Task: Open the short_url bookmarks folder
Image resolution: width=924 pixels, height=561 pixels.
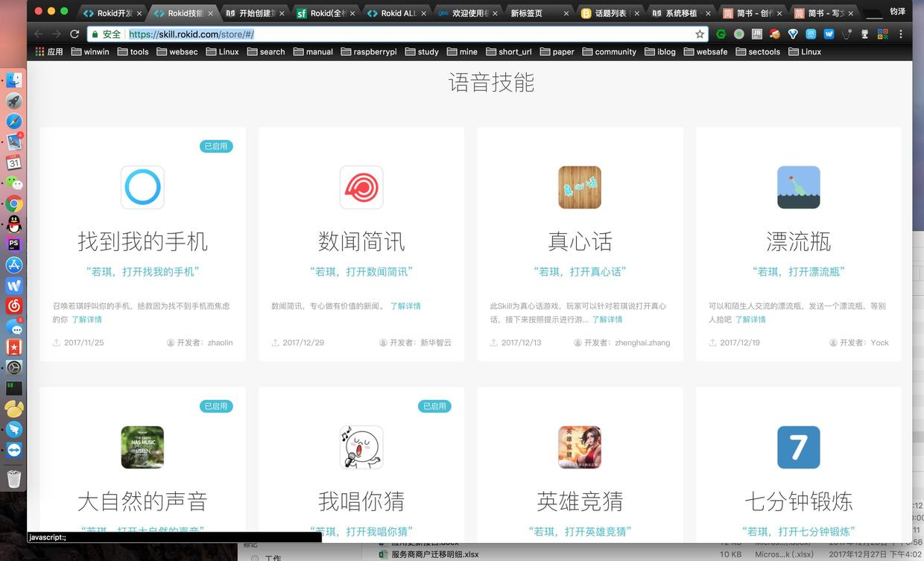Action: pos(509,52)
